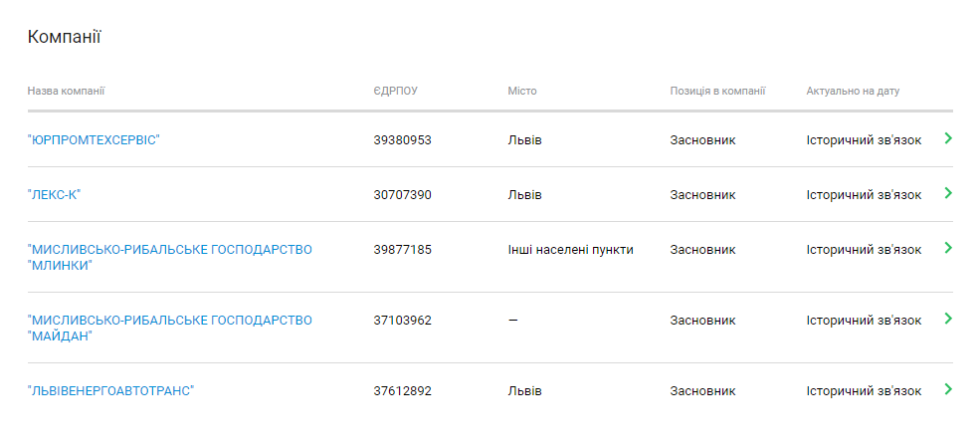Expand the ЮРПРОМТЕХСЕРВІС row green chevron
Viewport: 980px width, 447px height.
(948, 138)
